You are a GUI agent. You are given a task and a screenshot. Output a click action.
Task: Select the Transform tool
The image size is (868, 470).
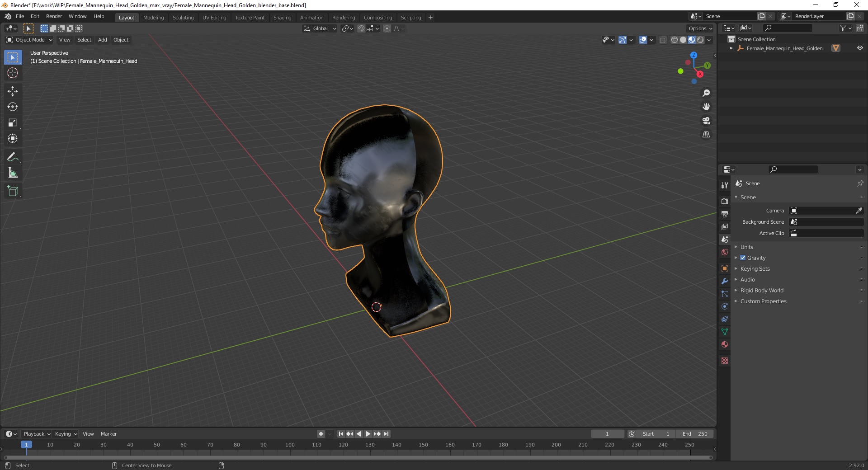[13, 138]
